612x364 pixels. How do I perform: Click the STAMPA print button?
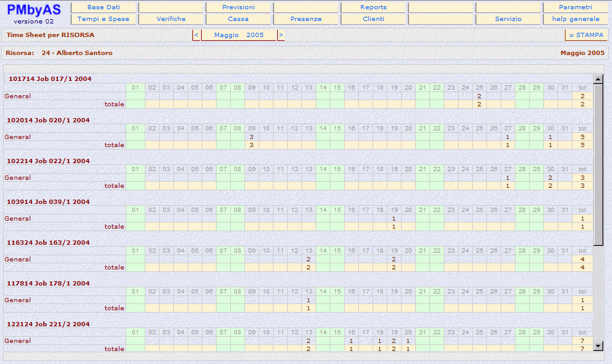(x=586, y=35)
